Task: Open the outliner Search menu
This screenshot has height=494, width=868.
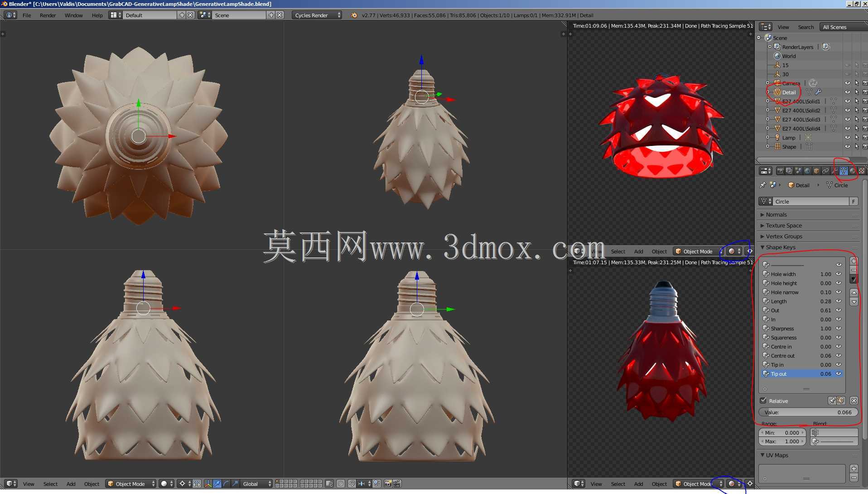Action: pos(805,27)
